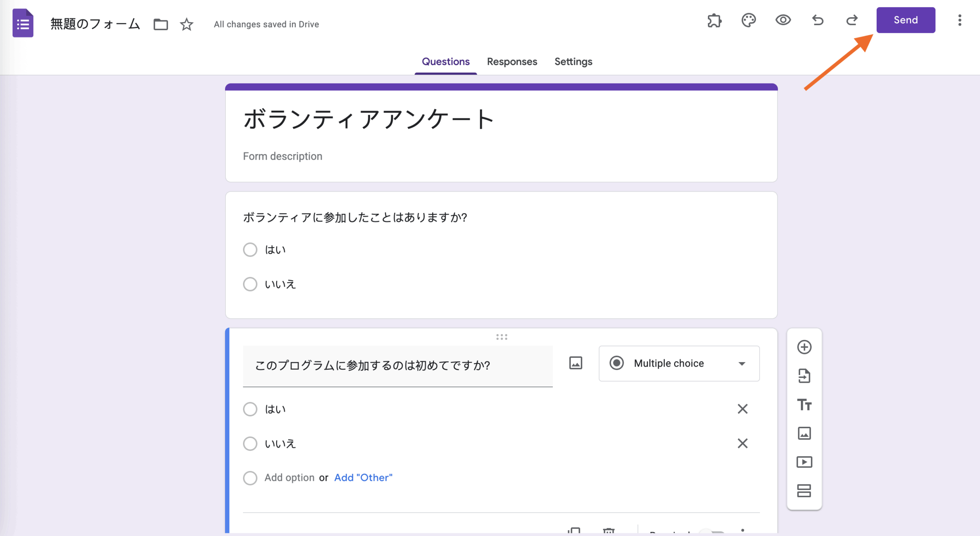
Task: Add a video from the sidebar
Action: coord(804,462)
